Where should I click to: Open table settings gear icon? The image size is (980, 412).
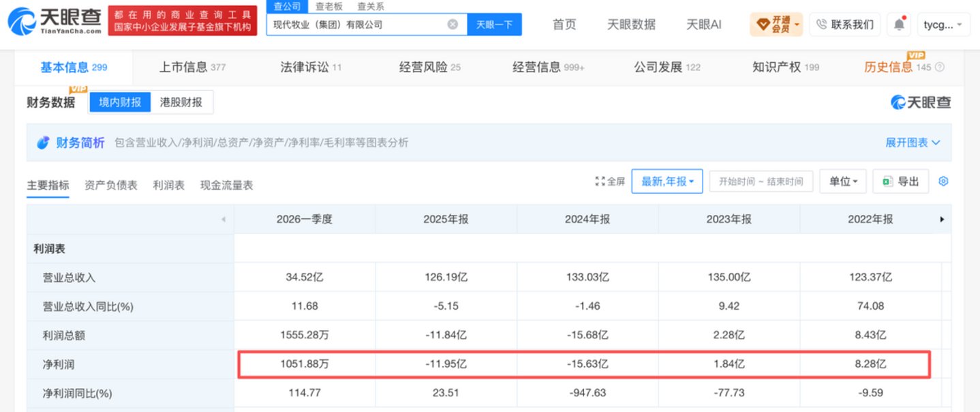point(943,181)
